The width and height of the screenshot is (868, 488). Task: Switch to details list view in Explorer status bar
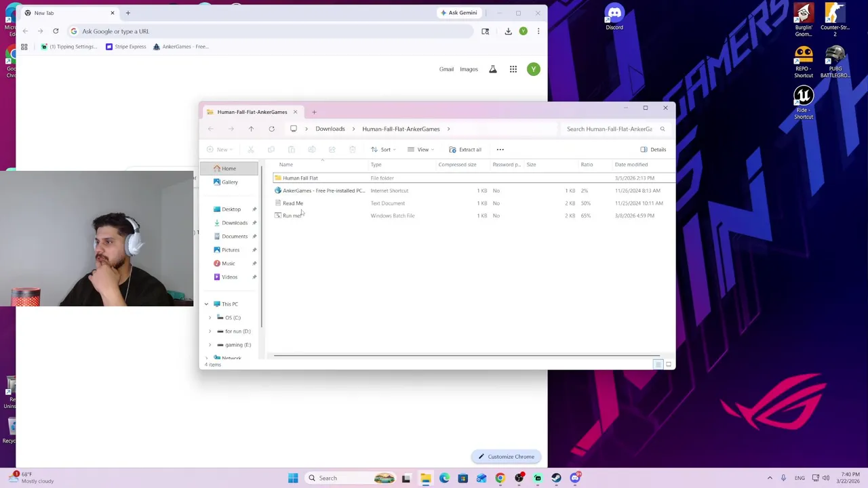click(657, 365)
